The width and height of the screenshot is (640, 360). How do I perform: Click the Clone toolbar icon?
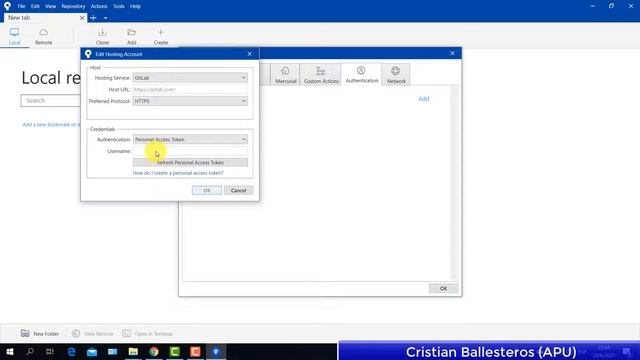point(102,36)
